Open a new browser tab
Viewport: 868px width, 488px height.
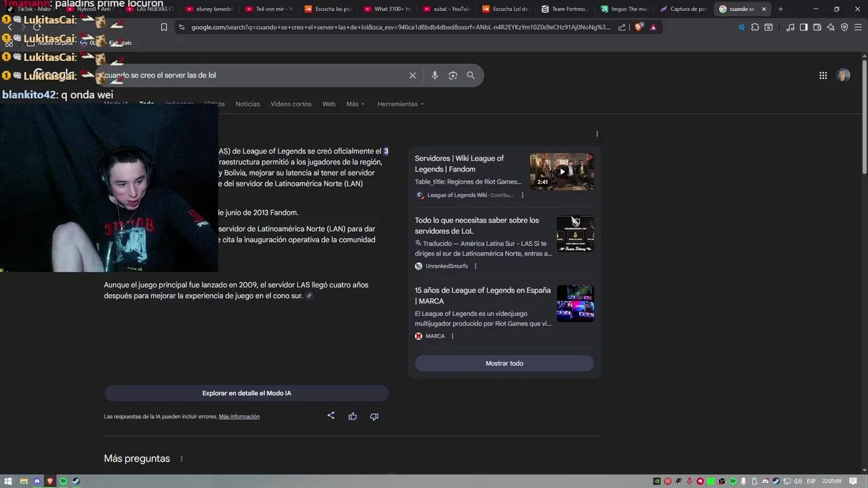click(x=781, y=9)
